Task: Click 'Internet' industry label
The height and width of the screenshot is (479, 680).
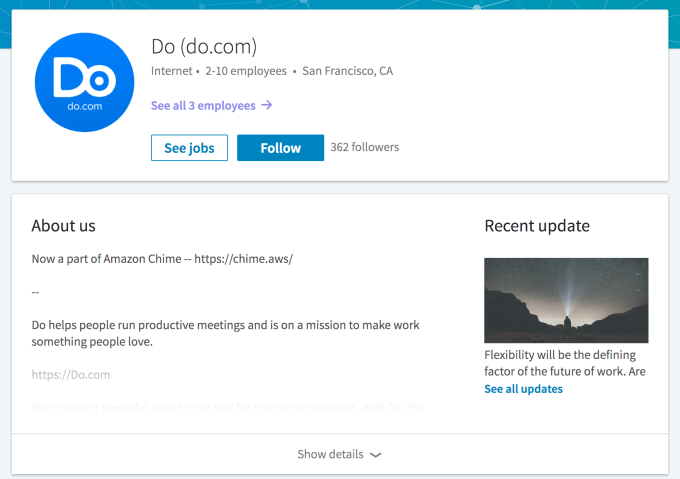Action: [171, 71]
